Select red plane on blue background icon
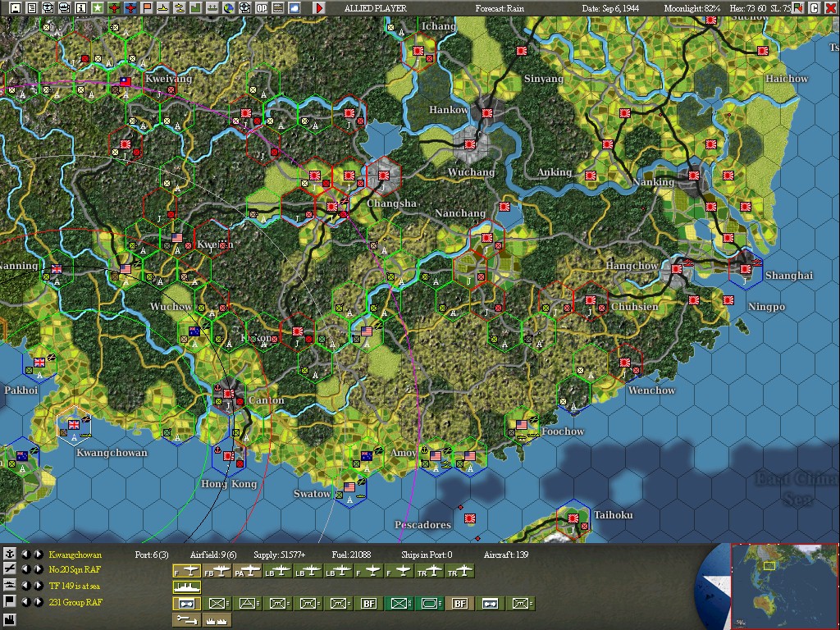This screenshot has width=840, height=630. pos(130,7)
